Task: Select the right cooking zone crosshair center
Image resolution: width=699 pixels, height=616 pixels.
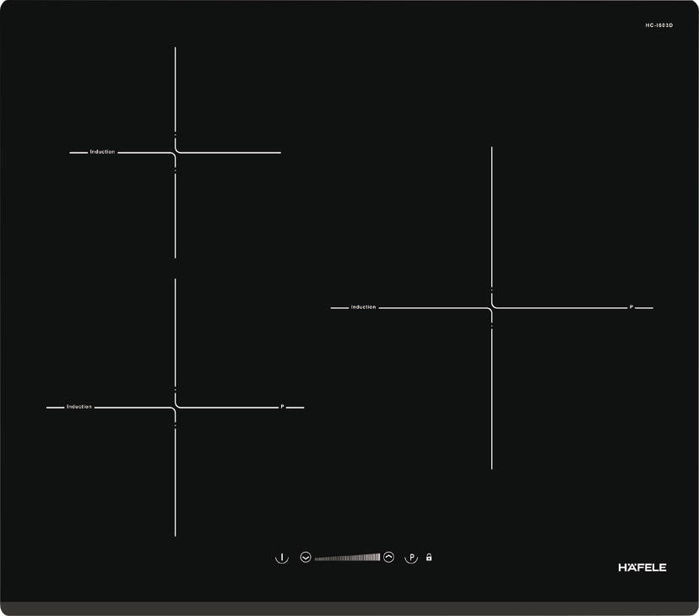Action: (x=491, y=308)
